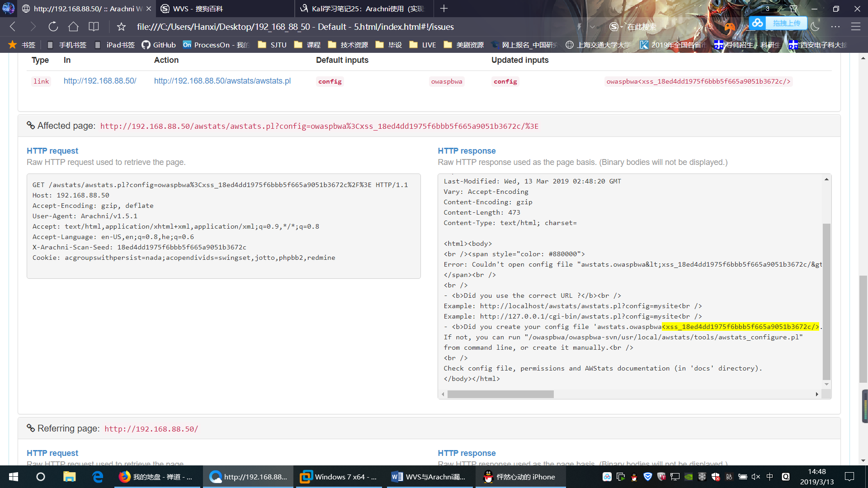
Task: Click the QQ penguin tray icon
Action: tap(634, 477)
